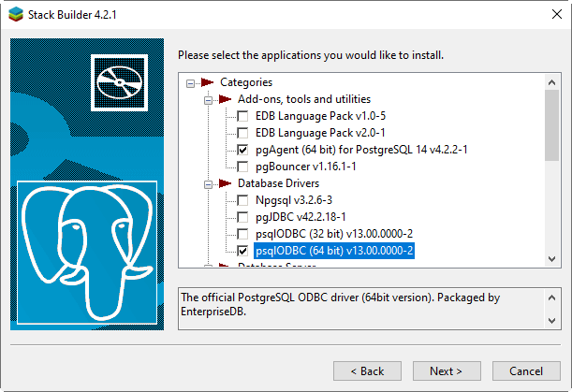Go to previous step with Back button
Screen dimensions: 572x392
(367, 370)
